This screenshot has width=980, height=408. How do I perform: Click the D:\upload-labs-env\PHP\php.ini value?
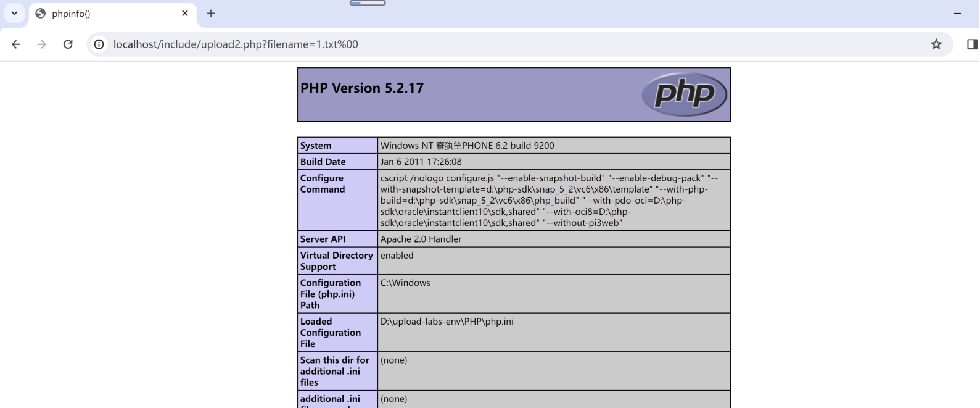click(x=447, y=322)
